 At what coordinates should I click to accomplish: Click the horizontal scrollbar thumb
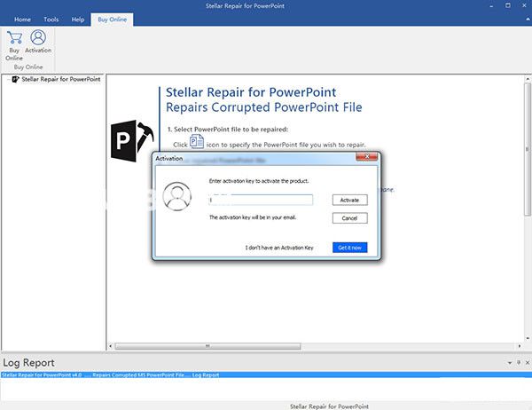(207, 346)
